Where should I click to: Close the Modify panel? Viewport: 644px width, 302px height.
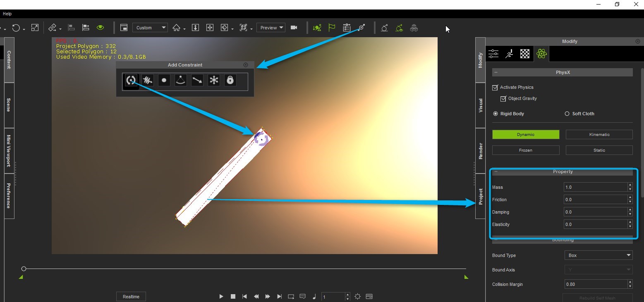click(x=637, y=41)
